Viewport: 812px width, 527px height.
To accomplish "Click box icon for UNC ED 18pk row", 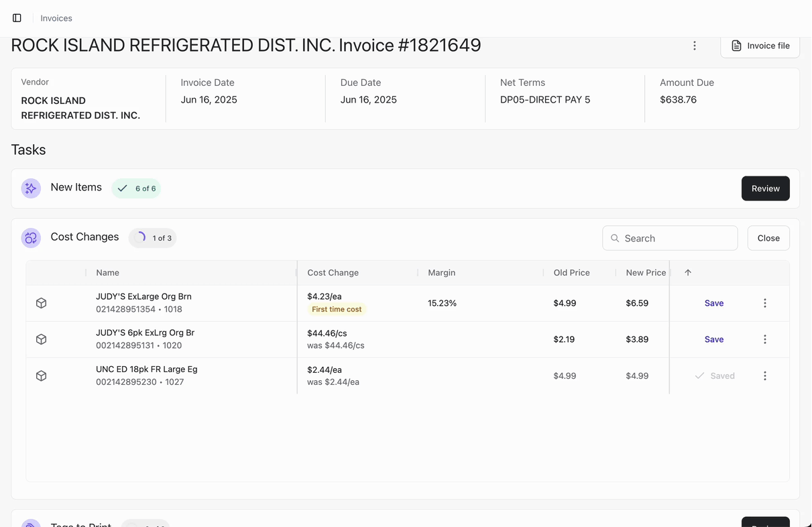I will (41, 376).
